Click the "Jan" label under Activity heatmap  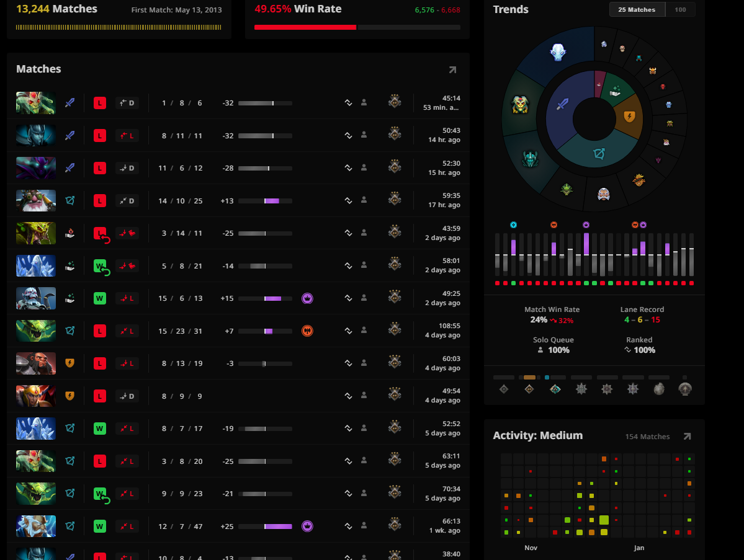tap(639, 548)
